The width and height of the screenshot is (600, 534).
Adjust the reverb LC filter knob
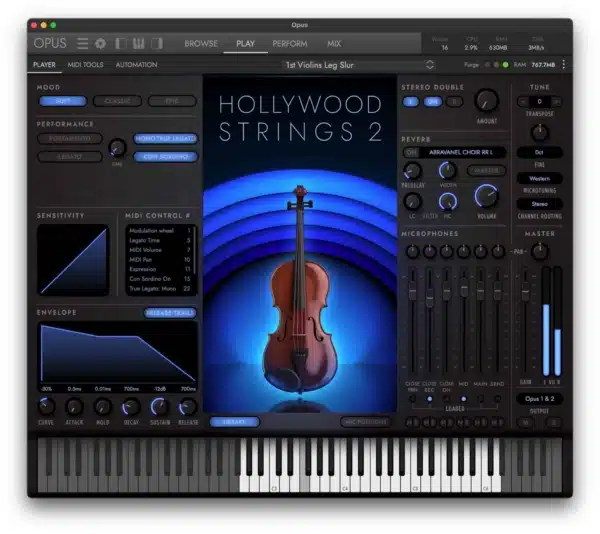pyautogui.click(x=412, y=201)
